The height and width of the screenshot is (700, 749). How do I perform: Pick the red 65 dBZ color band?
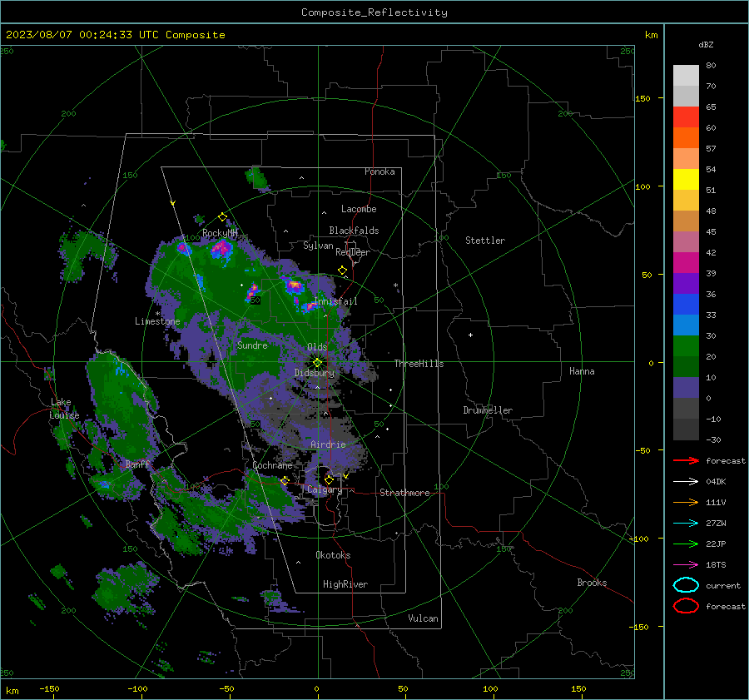(x=686, y=117)
